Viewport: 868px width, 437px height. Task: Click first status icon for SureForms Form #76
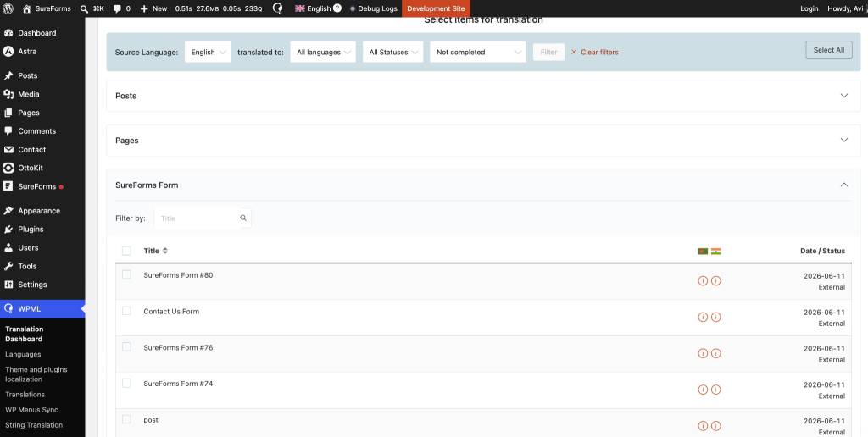[703, 353]
